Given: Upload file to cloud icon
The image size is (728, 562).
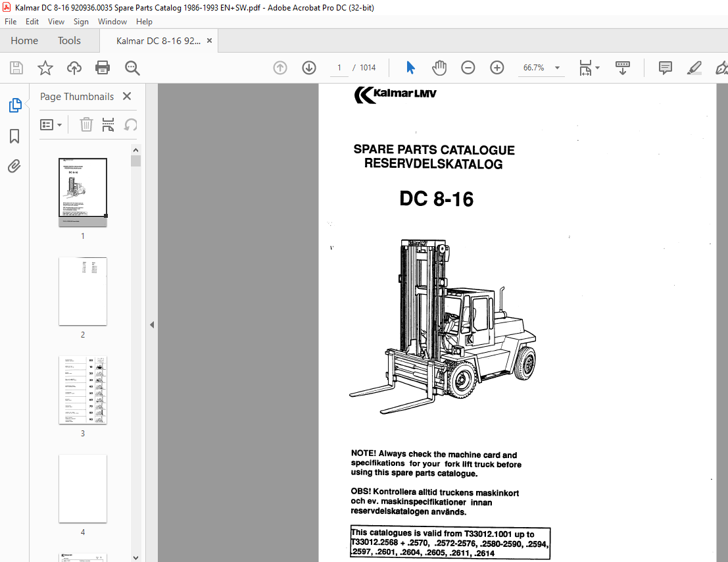Looking at the screenshot, I should [74, 68].
